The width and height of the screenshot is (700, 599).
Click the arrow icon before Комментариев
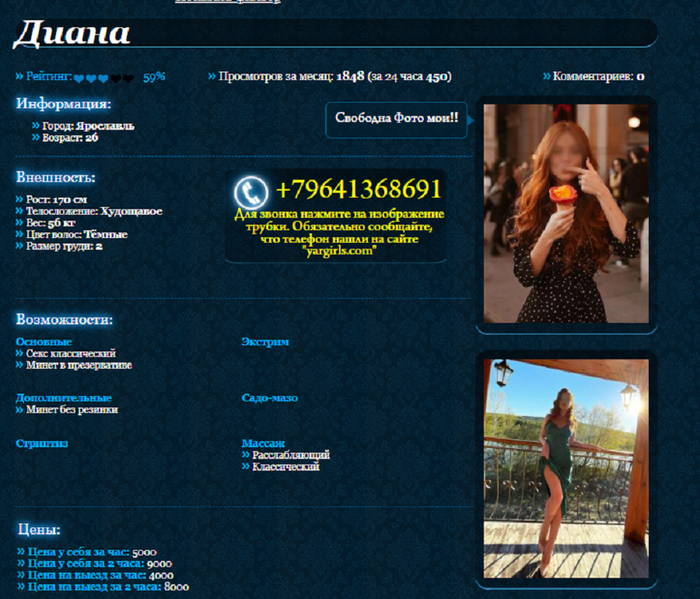click(547, 76)
